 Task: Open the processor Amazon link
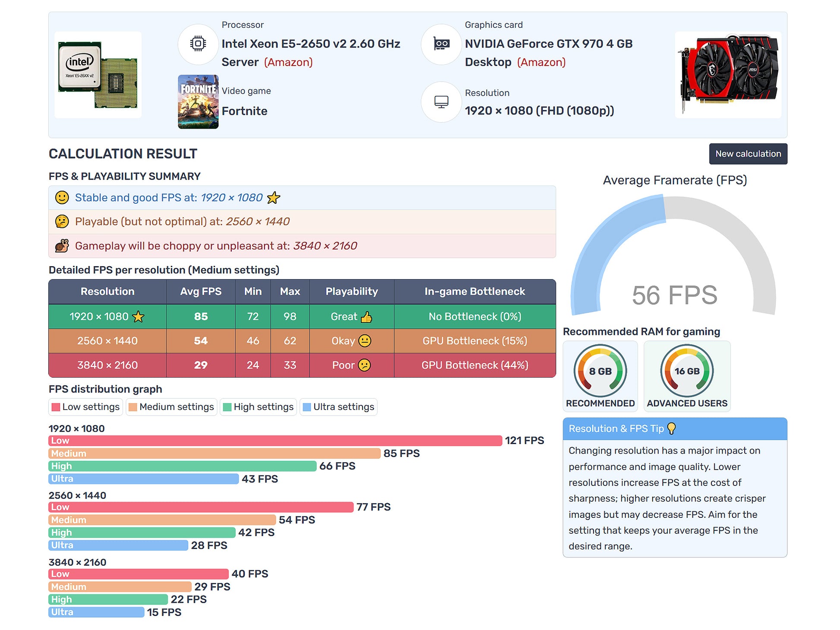pyautogui.click(x=288, y=62)
